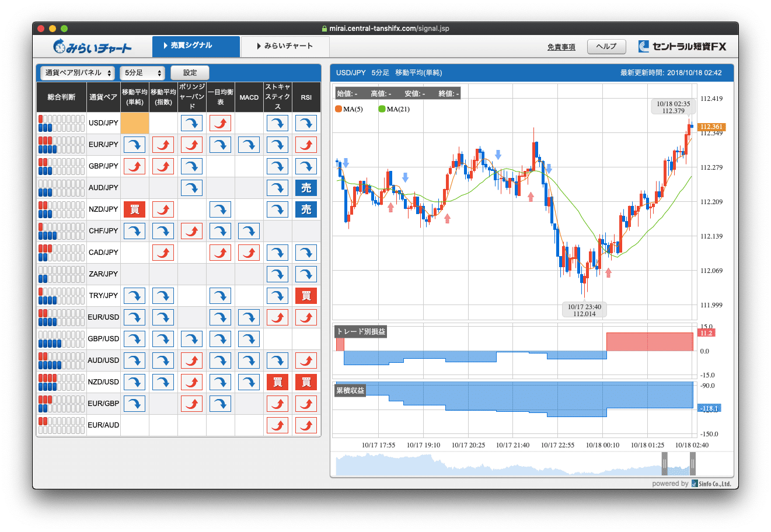Click the ヘルプ help button
The height and width of the screenshot is (532, 771).
coord(606,47)
